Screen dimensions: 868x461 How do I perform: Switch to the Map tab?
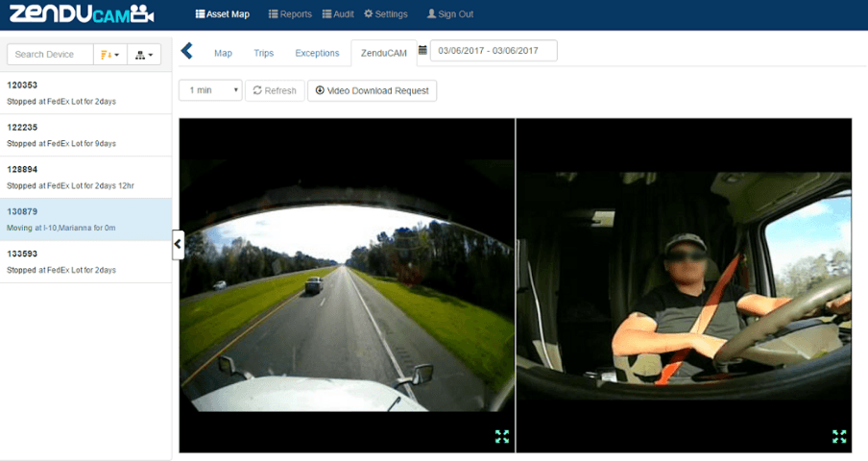pyautogui.click(x=223, y=53)
